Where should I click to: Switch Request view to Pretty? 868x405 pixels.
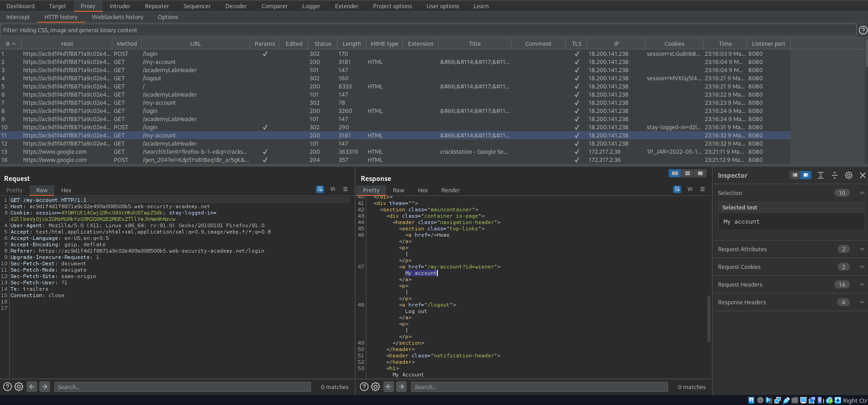tap(15, 190)
